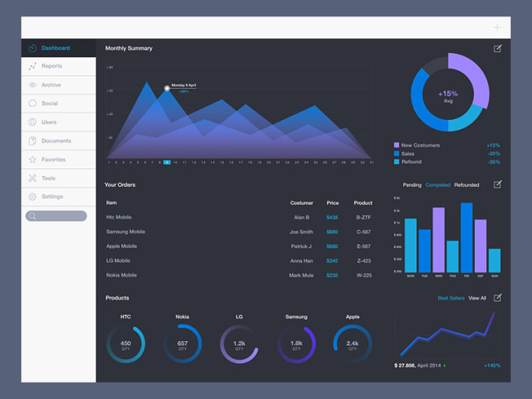Select the Completed orders tab
The height and width of the screenshot is (399, 532).
coord(437,185)
